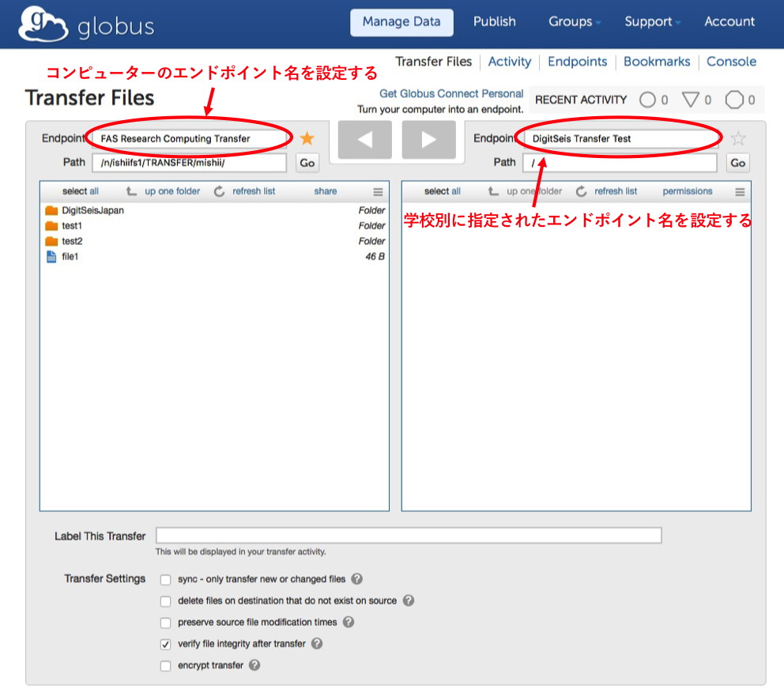Click the empty bookmark star for right endpoint
Image resolution: width=784 pixels, height=697 pixels.
coord(738,138)
